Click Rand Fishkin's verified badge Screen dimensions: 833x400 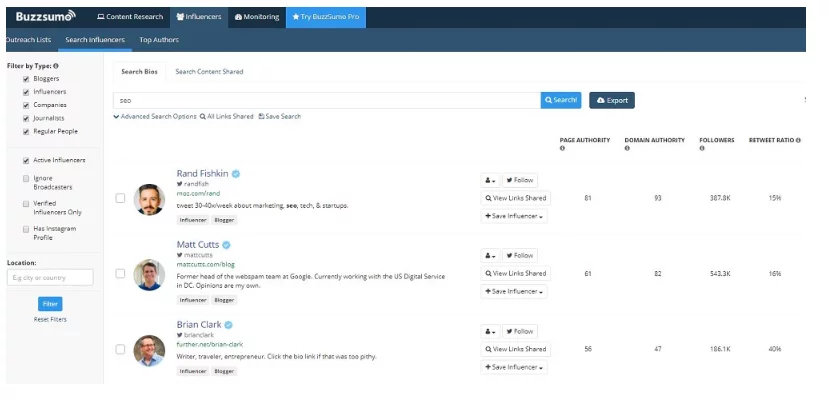pyautogui.click(x=236, y=174)
